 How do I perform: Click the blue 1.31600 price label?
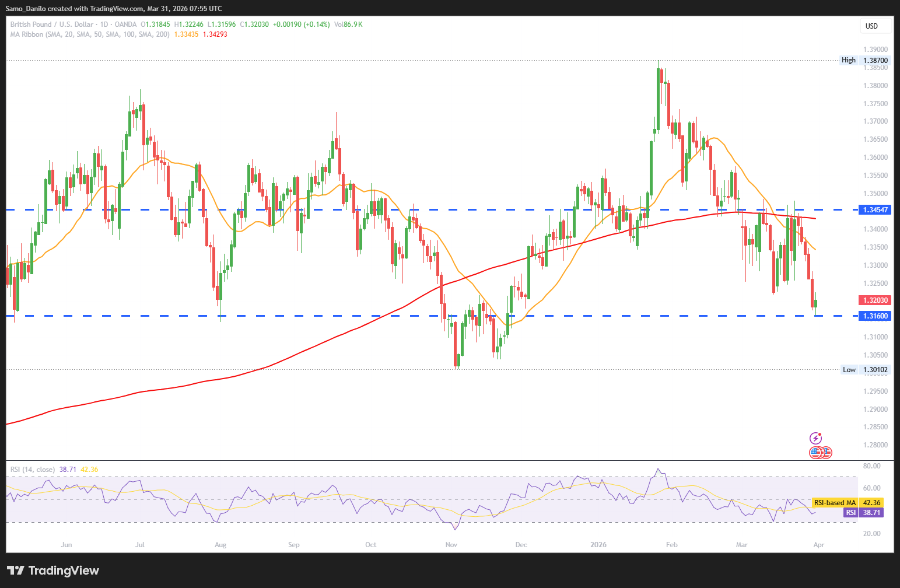[x=875, y=316]
